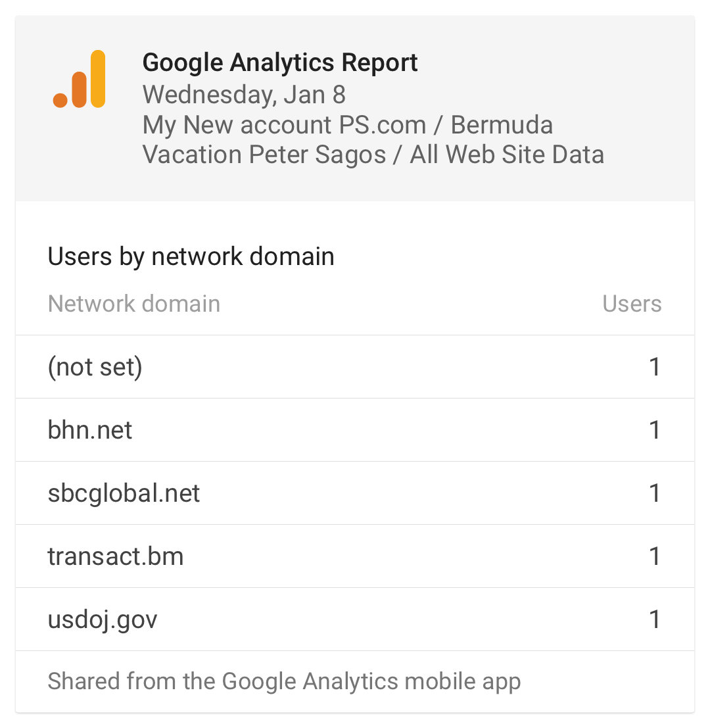Click the Users by network domain heading
This screenshot has height=728, width=710.
point(191,256)
